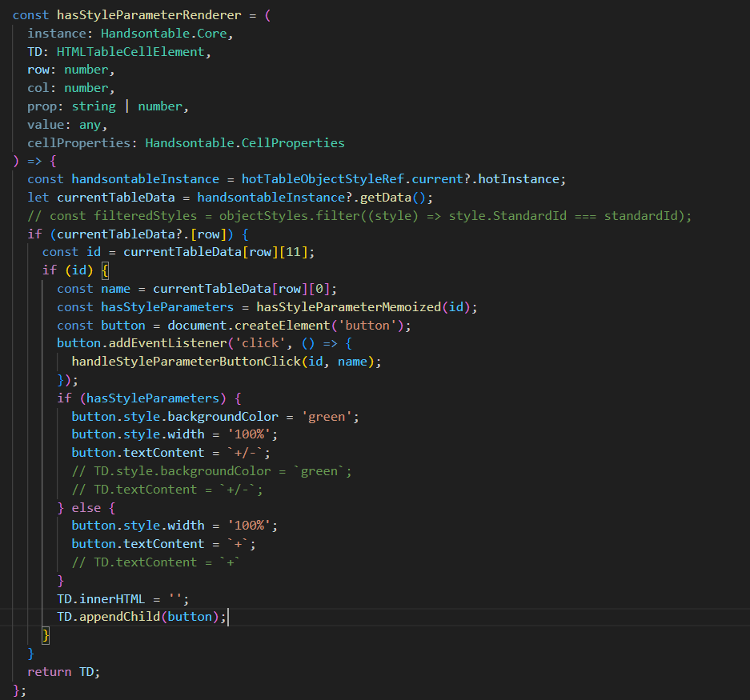Click hotTableObjectStyleRef in the handsontableInstance line
The image size is (750, 700).
click(x=323, y=179)
